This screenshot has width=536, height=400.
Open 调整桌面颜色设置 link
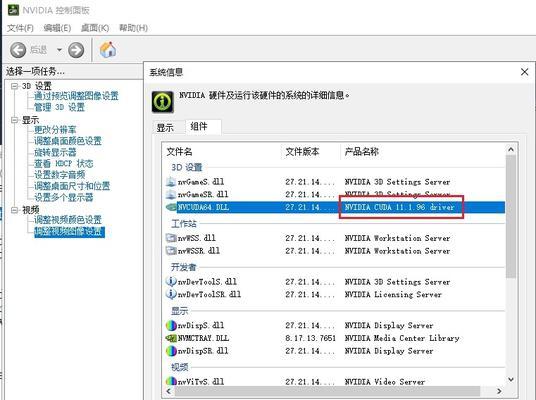click(68, 141)
